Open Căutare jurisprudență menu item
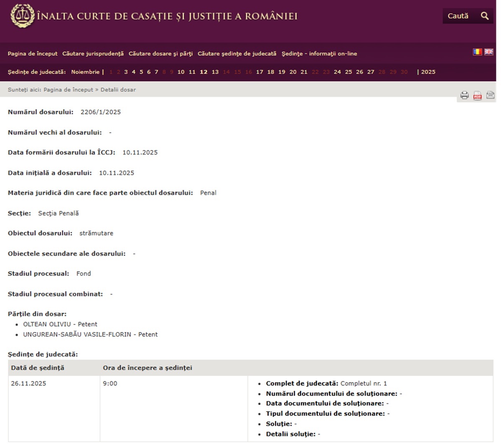This screenshot has width=501, height=448. pos(93,53)
